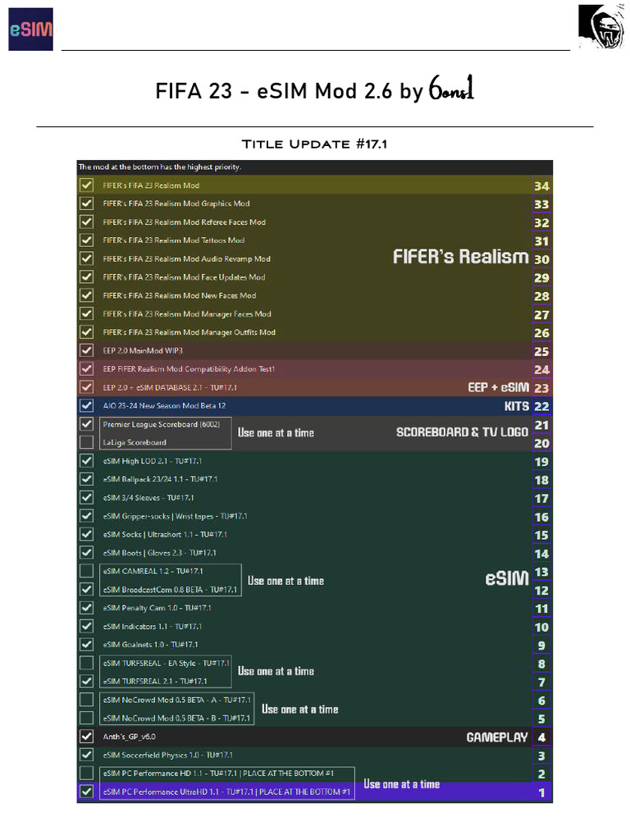
Task: Uncheck EEP 2.0 MainMod WIP3 checkbox
Action: pyautogui.click(x=86, y=351)
